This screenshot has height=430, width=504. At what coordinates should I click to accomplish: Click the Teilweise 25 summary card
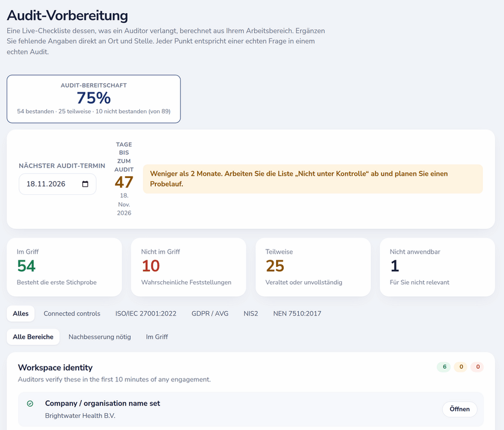click(x=313, y=267)
